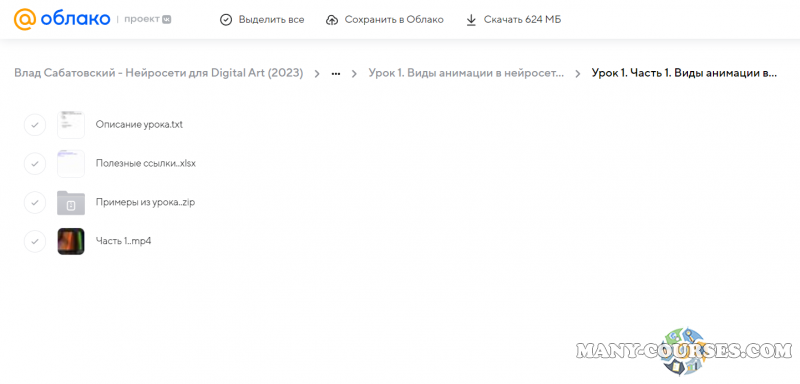Image resolution: width=800 pixels, height=384 pixels.
Task: Click the cloud upload icon
Action: (x=332, y=20)
